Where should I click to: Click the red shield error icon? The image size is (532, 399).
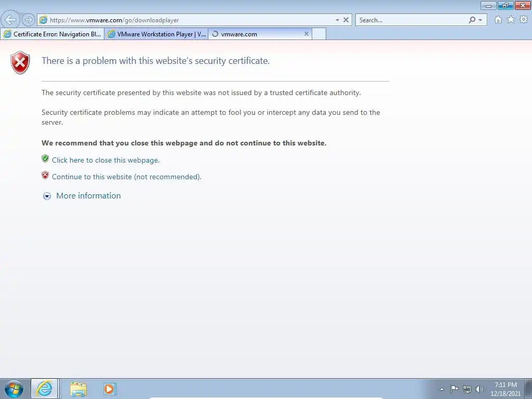point(20,62)
